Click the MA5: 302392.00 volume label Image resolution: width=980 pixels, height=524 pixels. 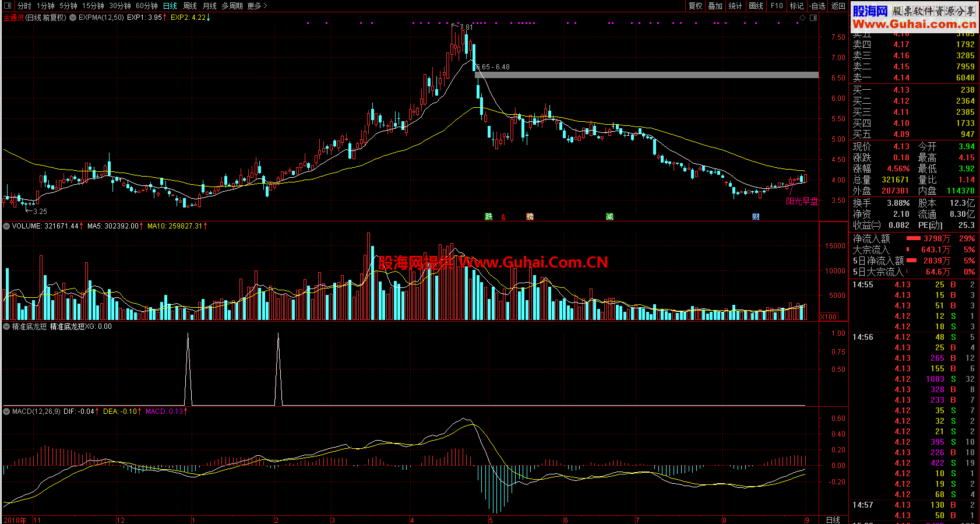pos(113,226)
